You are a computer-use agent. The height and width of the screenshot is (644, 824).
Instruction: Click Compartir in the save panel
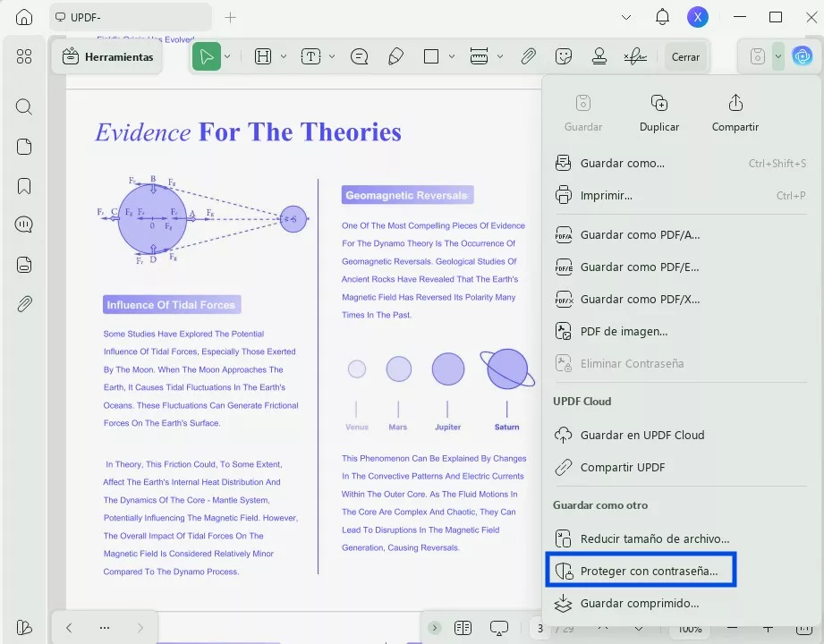[x=735, y=113]
